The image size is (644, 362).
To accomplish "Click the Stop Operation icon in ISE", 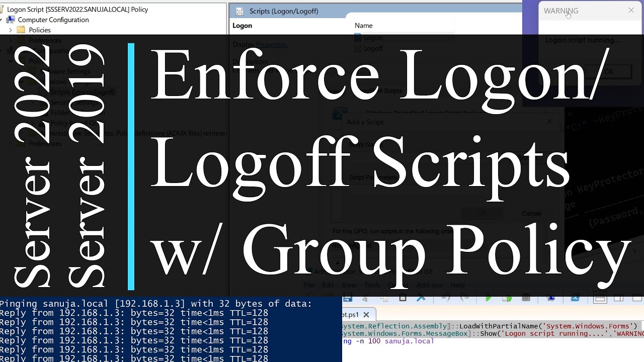I will (525, 298).
